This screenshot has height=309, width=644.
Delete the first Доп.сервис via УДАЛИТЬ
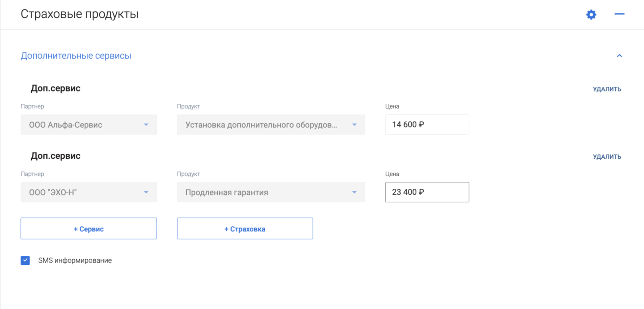(x=607, y=89)
